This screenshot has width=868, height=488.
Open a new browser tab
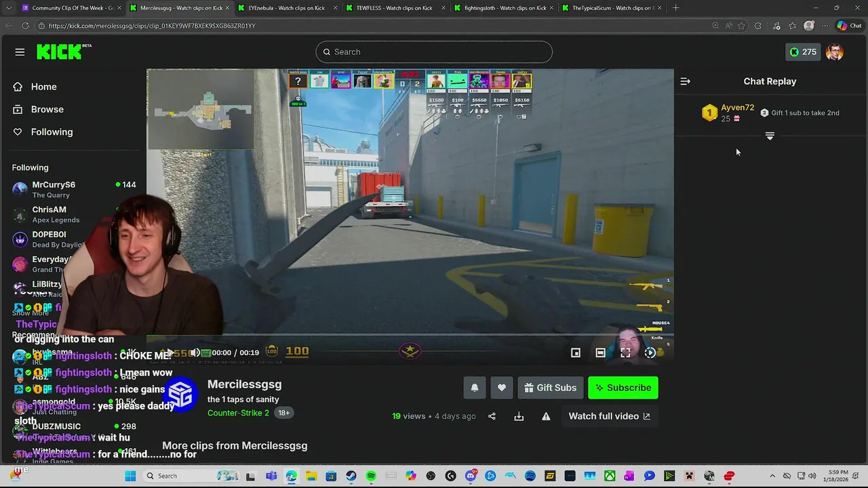tap(676, 8)
